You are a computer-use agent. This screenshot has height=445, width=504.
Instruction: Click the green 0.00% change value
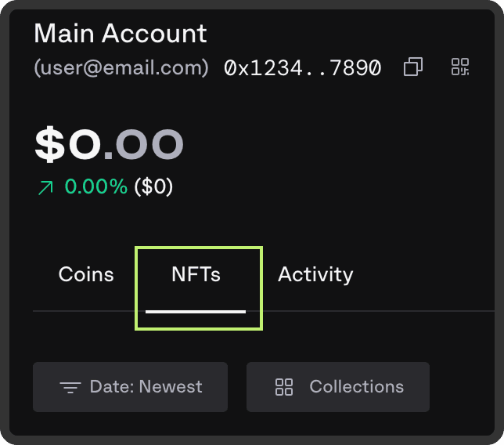(95, 187)
